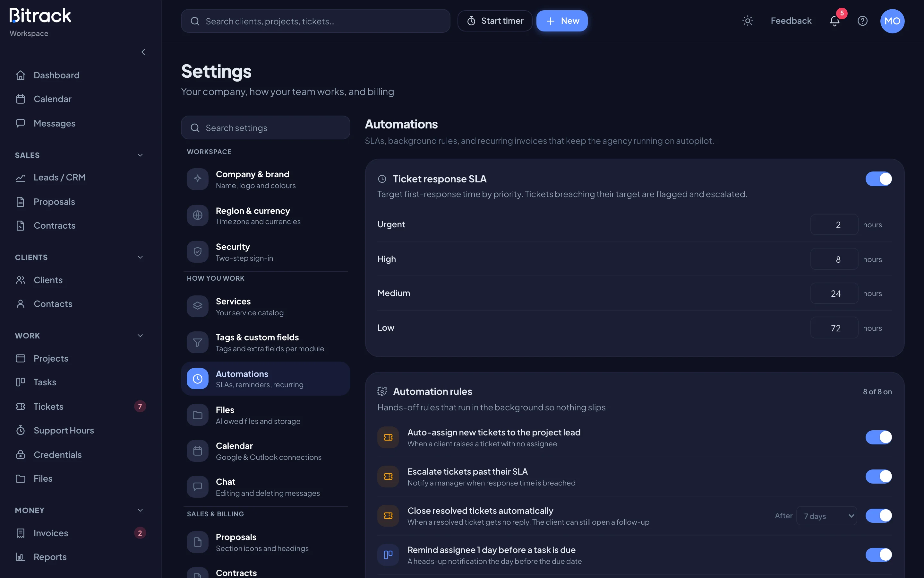Viewport: 924px width, 578px height.
Task: Click the 'Workspace' label under the logo
Action: pyautogui.click(x=29, y=34)
